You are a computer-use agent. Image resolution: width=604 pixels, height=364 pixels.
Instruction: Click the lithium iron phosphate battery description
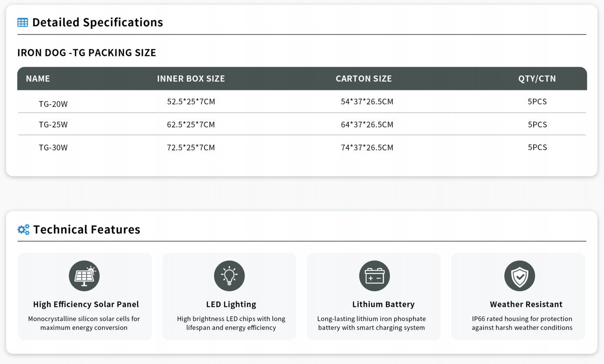coord(371,323)
